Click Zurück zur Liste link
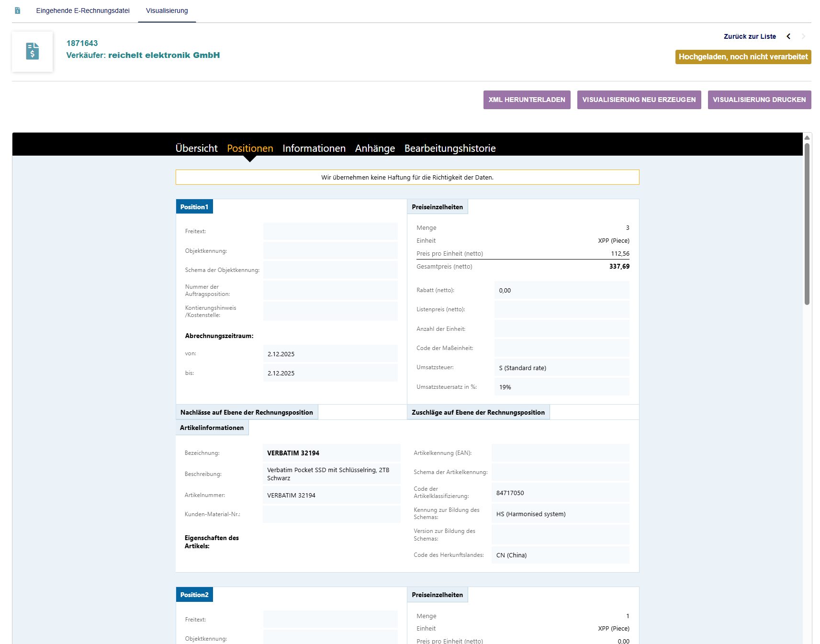This screenshot has width=820, height=644. click(x=750, y=36)
